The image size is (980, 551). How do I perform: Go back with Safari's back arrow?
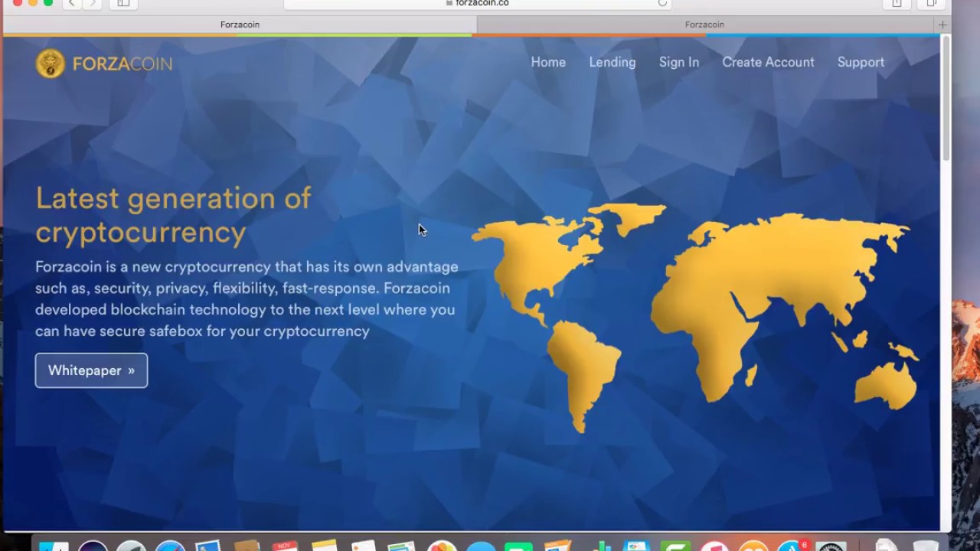click(71, 4)
